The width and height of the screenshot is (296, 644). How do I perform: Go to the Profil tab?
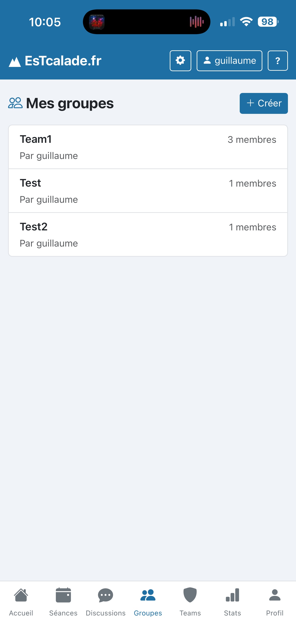(274, 602)
